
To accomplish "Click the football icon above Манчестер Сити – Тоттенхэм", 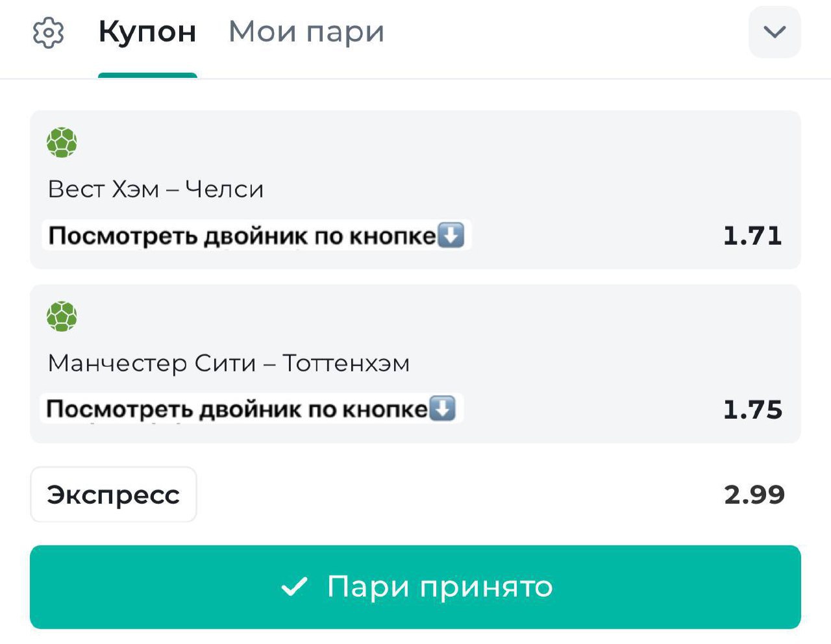I will (x=62, y=317).
